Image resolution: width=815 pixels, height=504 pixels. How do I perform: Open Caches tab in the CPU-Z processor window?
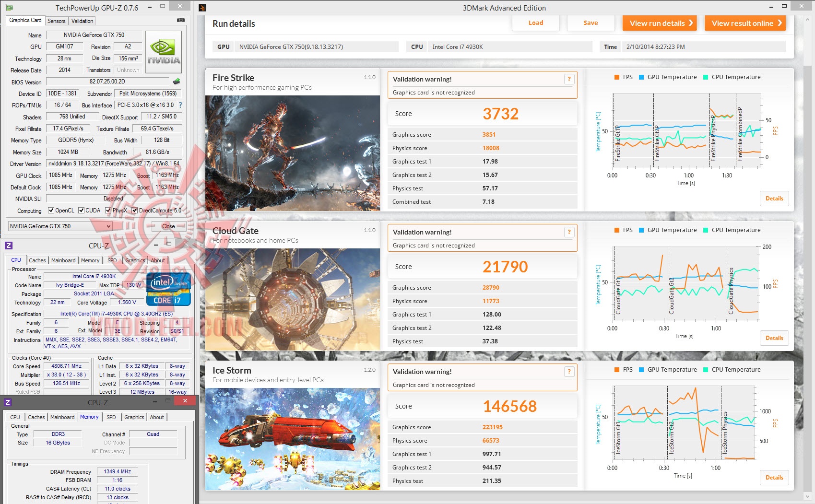coord(37,260)
